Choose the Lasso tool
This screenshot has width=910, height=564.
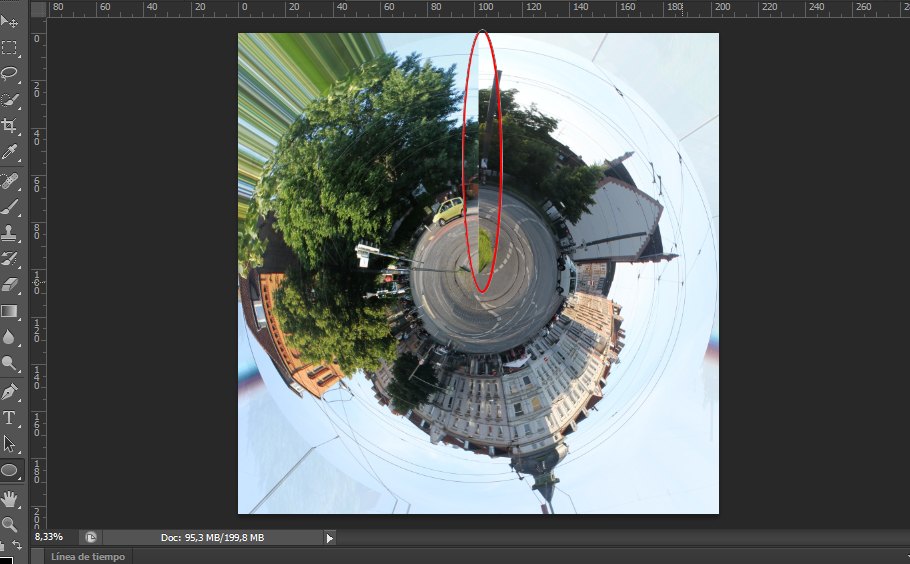click(x=9, y=73)
